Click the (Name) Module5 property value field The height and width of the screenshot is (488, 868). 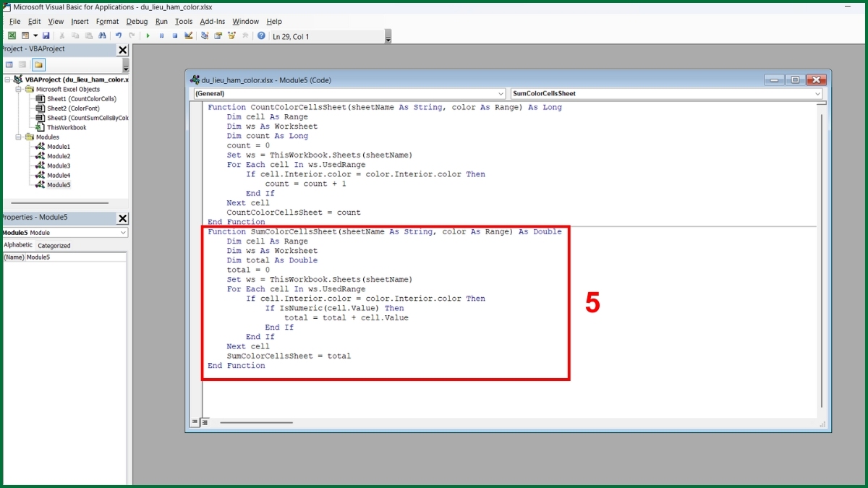pyautogui.click(x=76, y=257)
